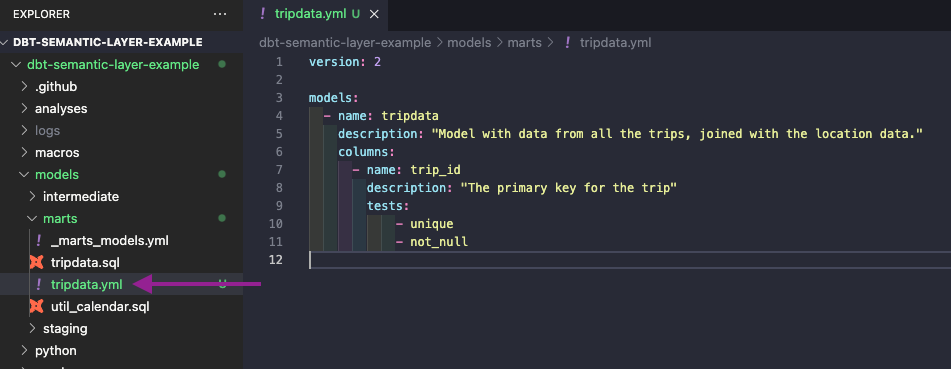Click the green modified dot beside models folder

click(x=222, y=175)
